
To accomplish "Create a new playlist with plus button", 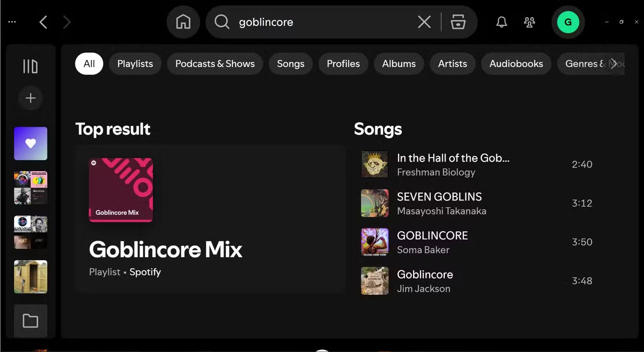I will (x=30, y=98).
